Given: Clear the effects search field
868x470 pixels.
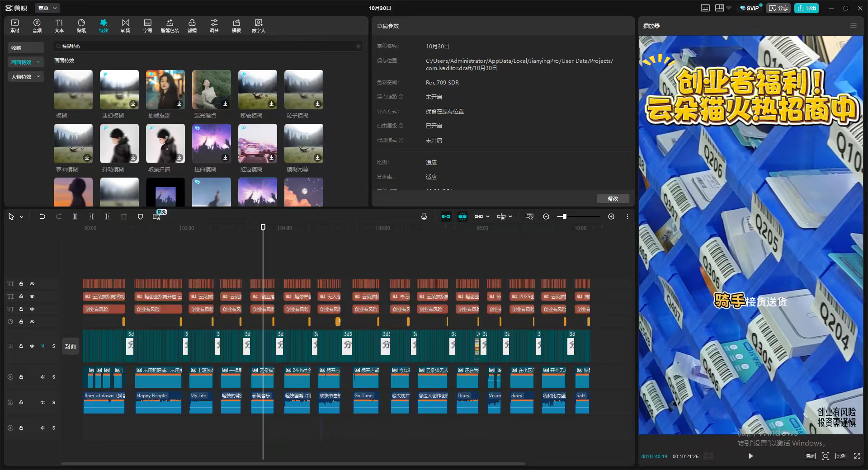Looking at the screenshot, I should coord(358,46).
